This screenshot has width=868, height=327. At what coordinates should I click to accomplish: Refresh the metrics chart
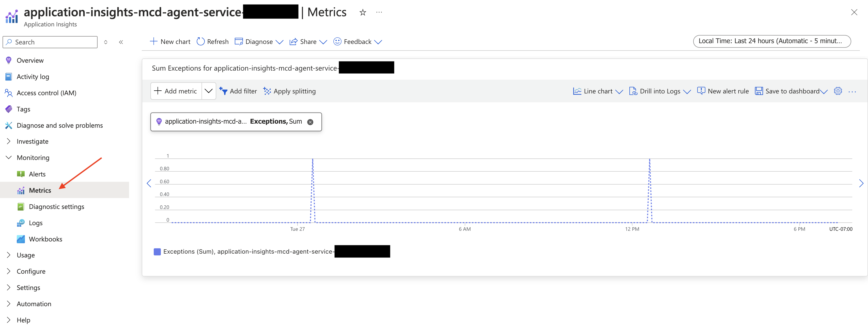click(213, 41)
